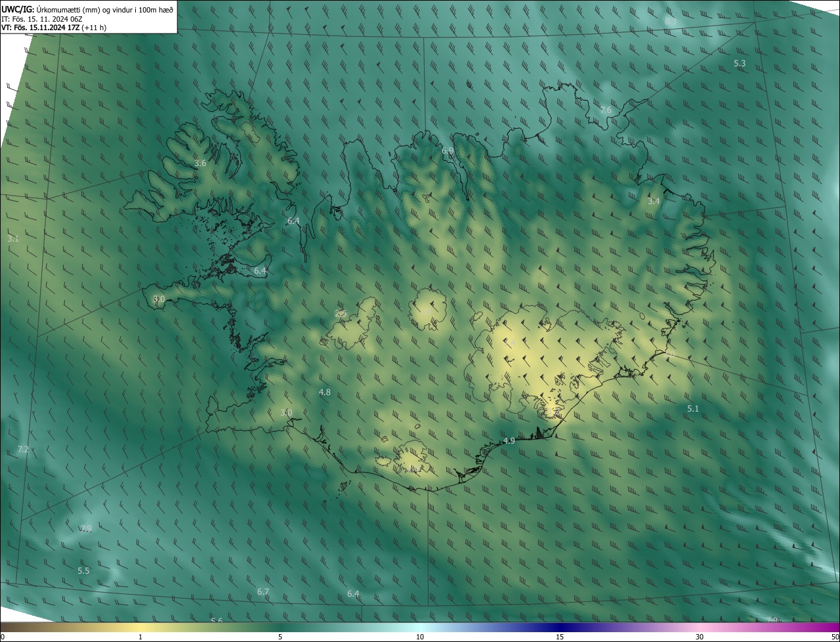The image size is (840, 642).
Task: Click the 6.7 value label
Action: point(263,592)
